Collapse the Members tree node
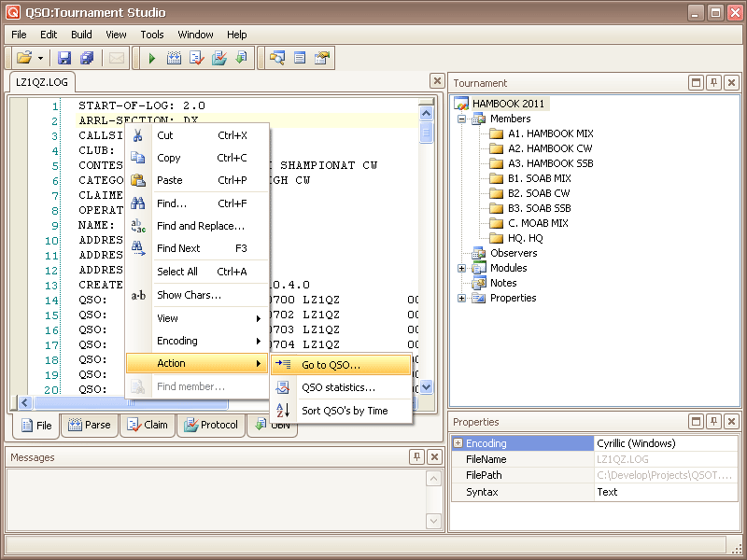 point(461,119)
